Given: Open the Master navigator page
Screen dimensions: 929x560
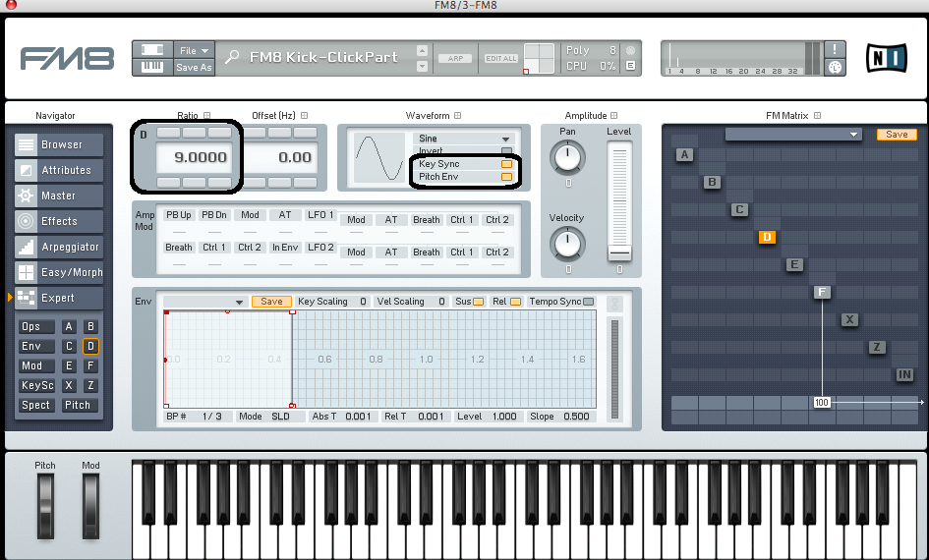Looking at the screenshot, I should [x=59, y=196].
